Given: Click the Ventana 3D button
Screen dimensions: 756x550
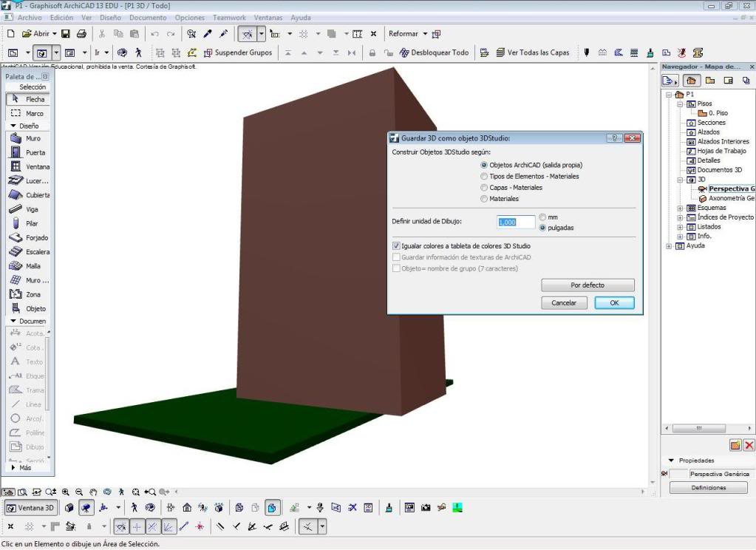Looking at the screenshot, I should pyautogui.click(x=30, y=508).
